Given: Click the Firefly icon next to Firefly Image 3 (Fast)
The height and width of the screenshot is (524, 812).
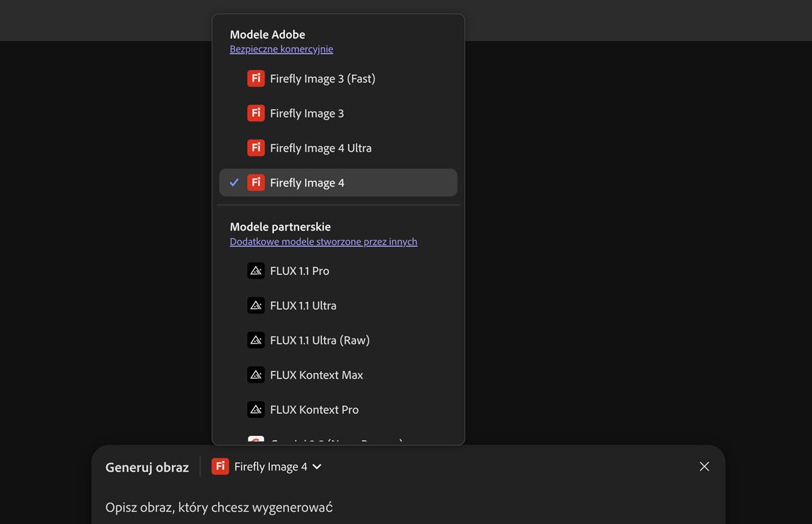Looking at the screenshot, I should 256,78.
